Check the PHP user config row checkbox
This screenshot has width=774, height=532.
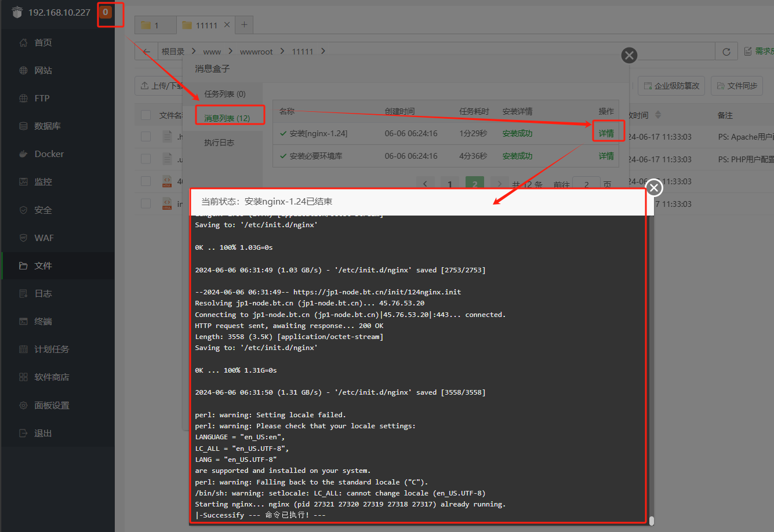[146, 159]
